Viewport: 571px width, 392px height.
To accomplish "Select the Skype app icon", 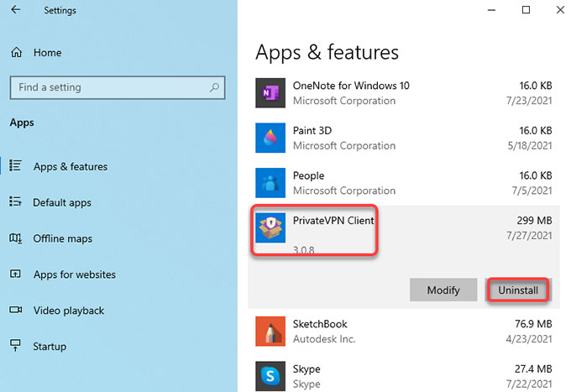I will (x=270, y=376).
